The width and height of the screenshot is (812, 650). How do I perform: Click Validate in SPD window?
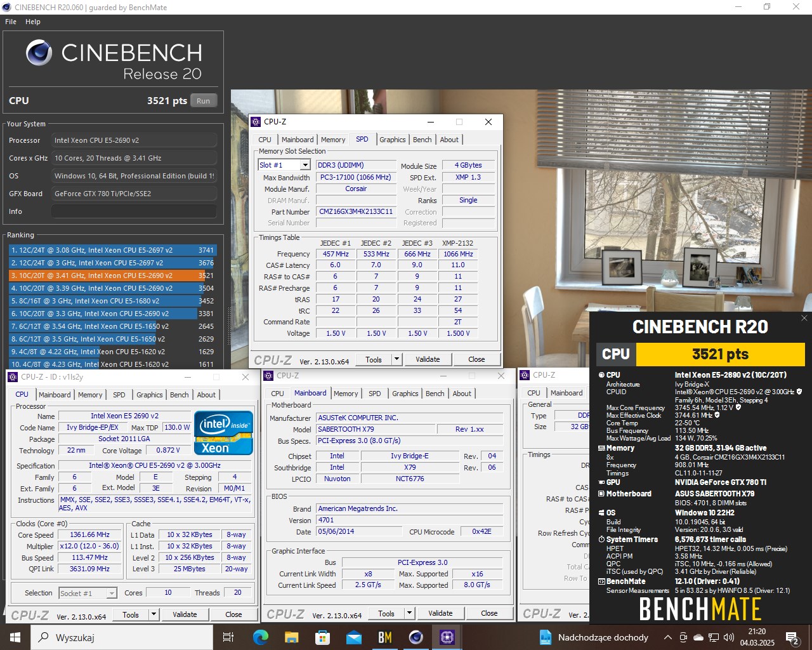(x=428, y=359)
